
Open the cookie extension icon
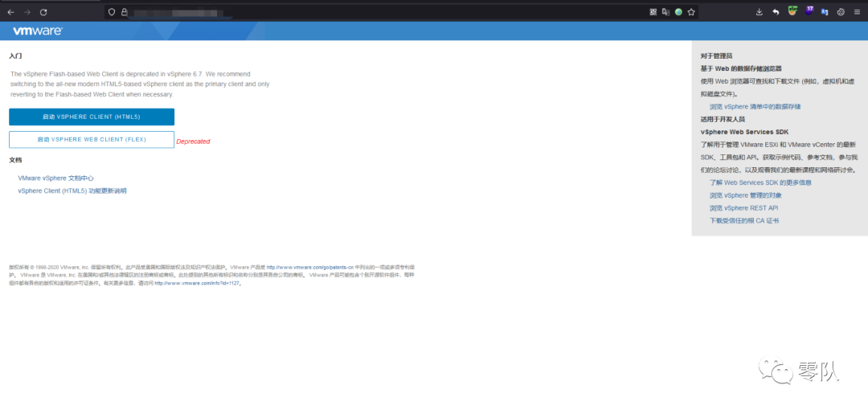(841, 11)
